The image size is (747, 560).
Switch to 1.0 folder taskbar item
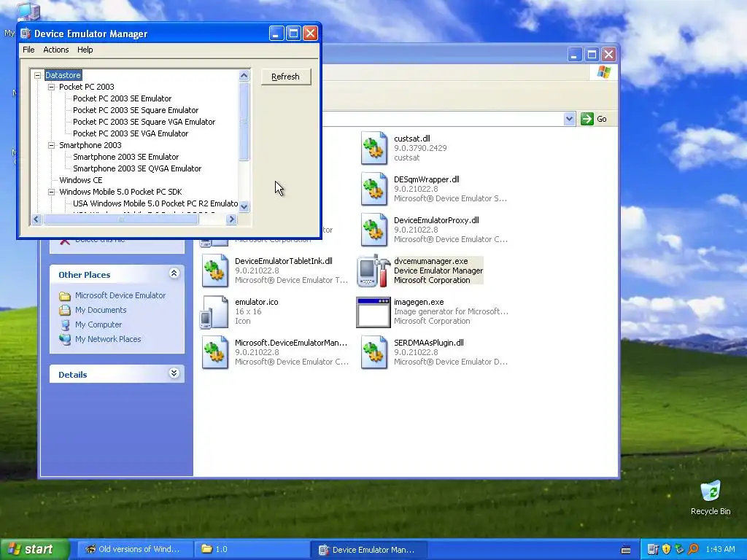[x=251, y=550]
